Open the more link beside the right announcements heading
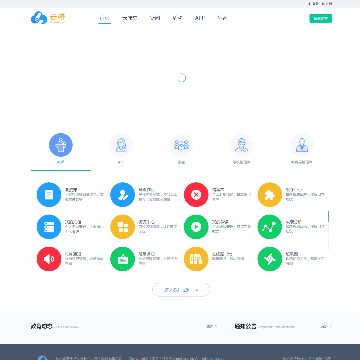The image size is (360, 360). [326, 326]
